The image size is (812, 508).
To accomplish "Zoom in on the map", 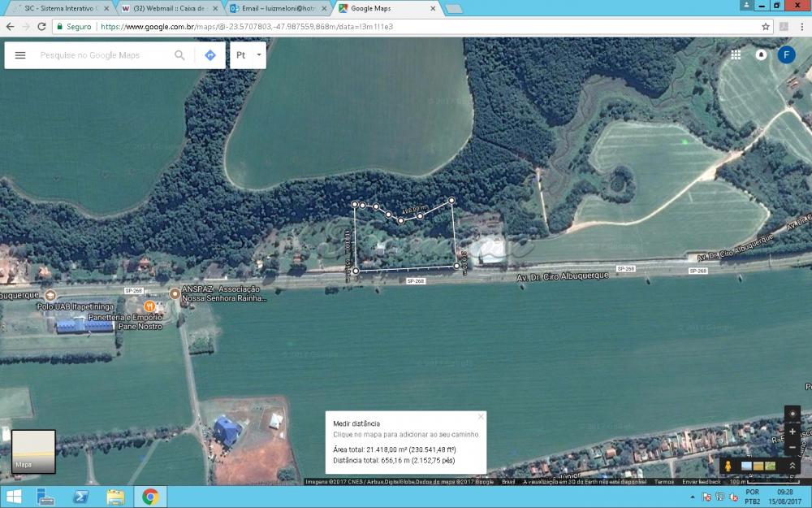I will [x=793, y=432].
